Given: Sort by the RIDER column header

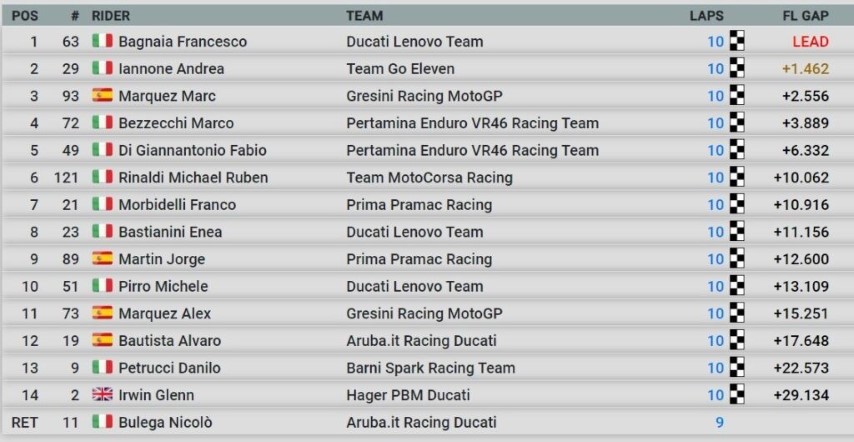Looking at the screenshot, I should click(110, 16).
